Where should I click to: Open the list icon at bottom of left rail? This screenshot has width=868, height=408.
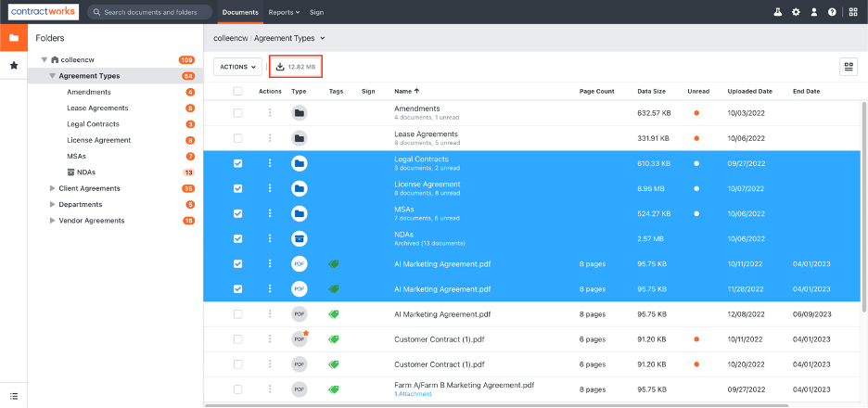coord(14,396)
